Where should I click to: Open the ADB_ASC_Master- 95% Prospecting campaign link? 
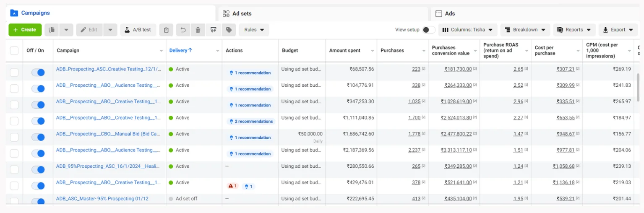tap(102, 199)
